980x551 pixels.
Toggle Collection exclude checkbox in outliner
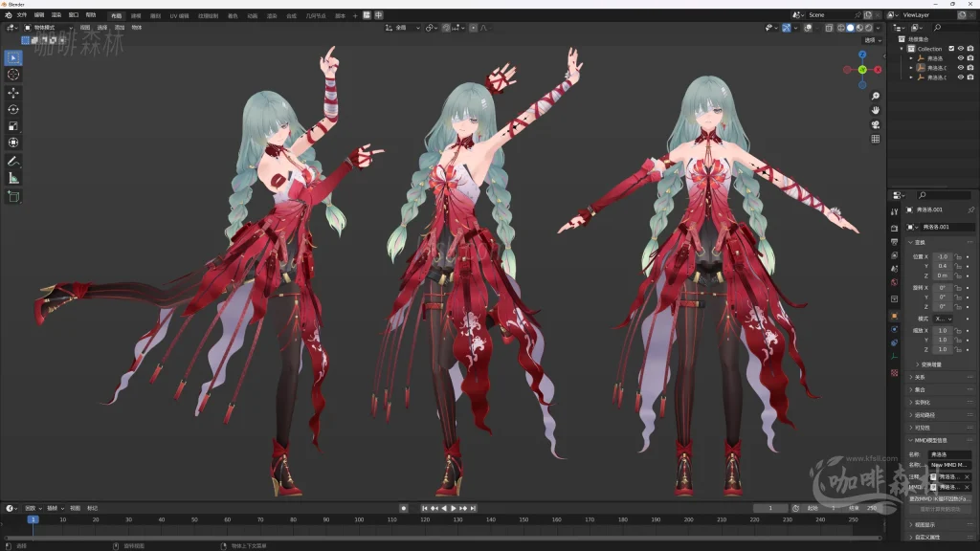[952, 49]
